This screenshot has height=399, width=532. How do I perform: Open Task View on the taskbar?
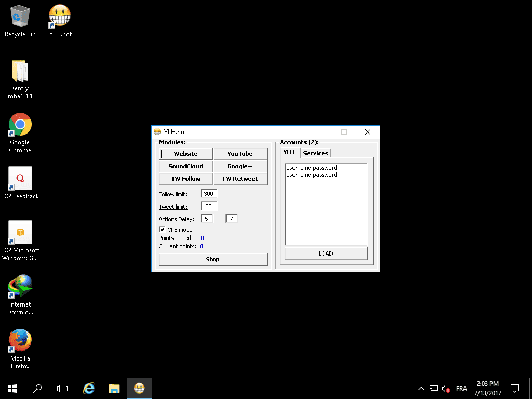click(62, 389)
